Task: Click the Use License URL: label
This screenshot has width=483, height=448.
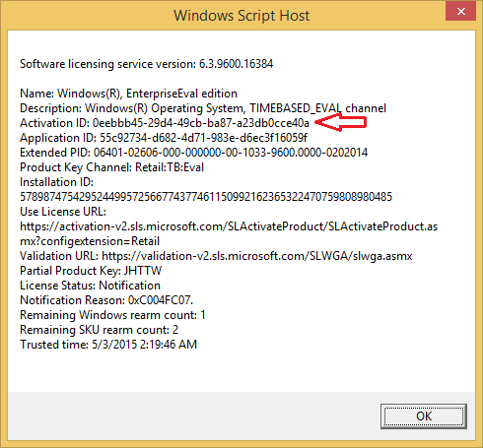Action: pos(63,212)
